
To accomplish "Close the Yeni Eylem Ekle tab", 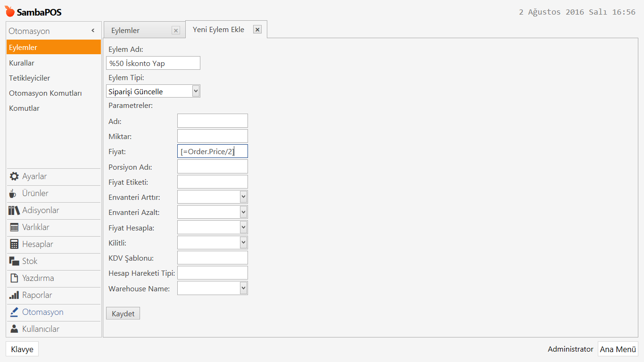I will coord(257,29).
